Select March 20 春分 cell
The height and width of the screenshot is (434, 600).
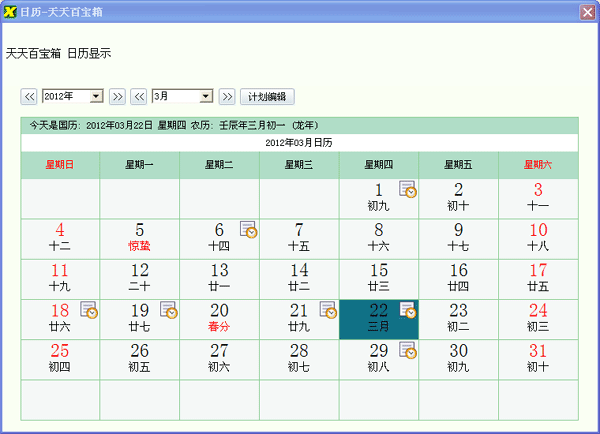[x=219, y=320]
